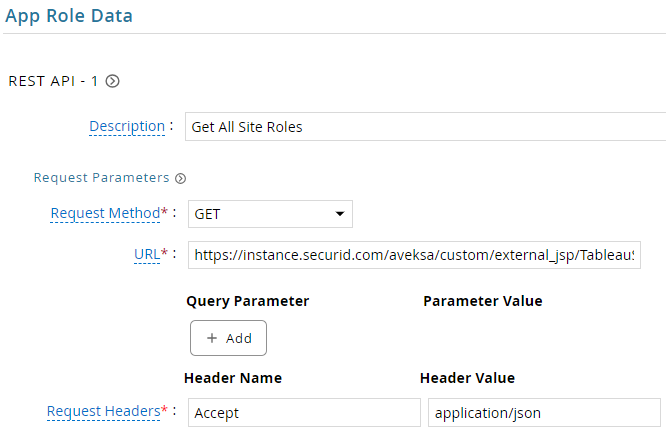The width and height of the screenshot is (666, 430).
Task: Collapse the REST API - 1 section icon
Action: click(x=113, y=81)
